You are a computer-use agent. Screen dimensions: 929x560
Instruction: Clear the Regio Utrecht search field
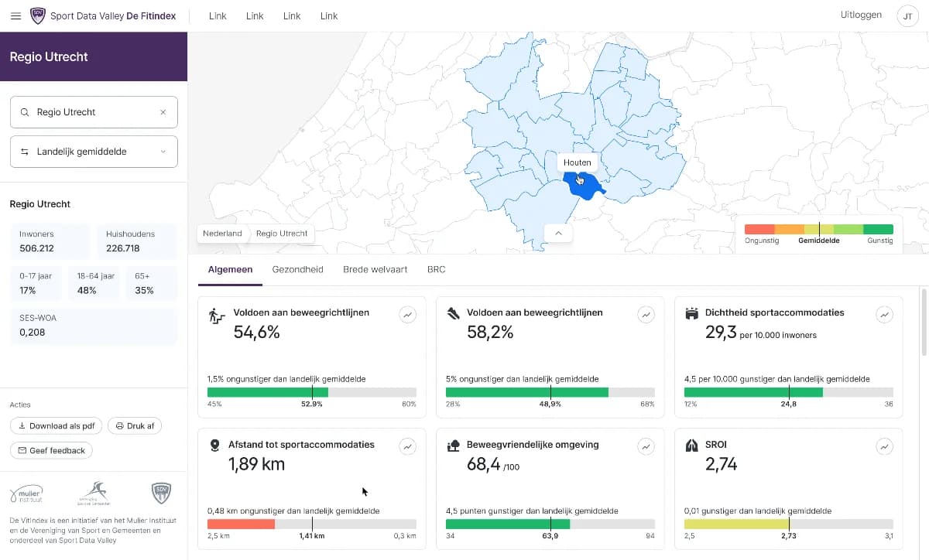pos(163,112)
